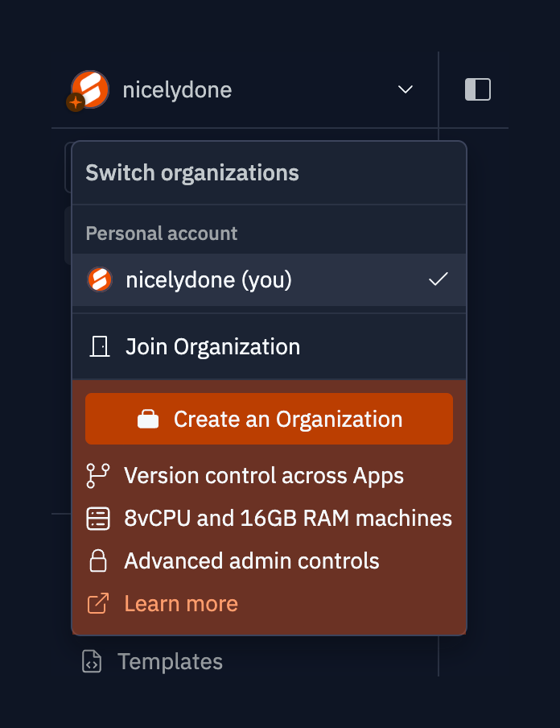Click the gold star badge on the avatar
This screenshot has height=728, width=560.
coord(74,103)
